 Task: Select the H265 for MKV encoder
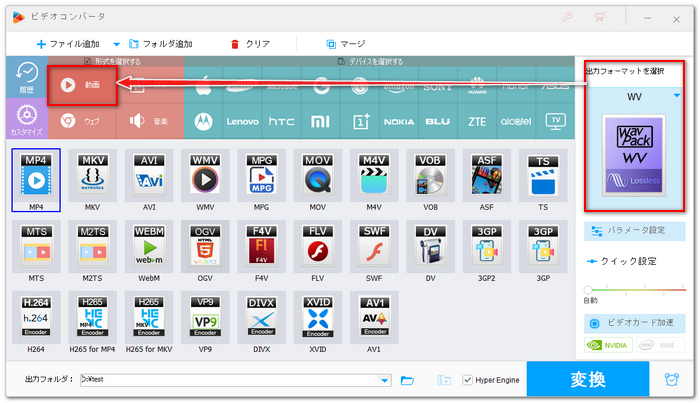click(x=149, y=318)
